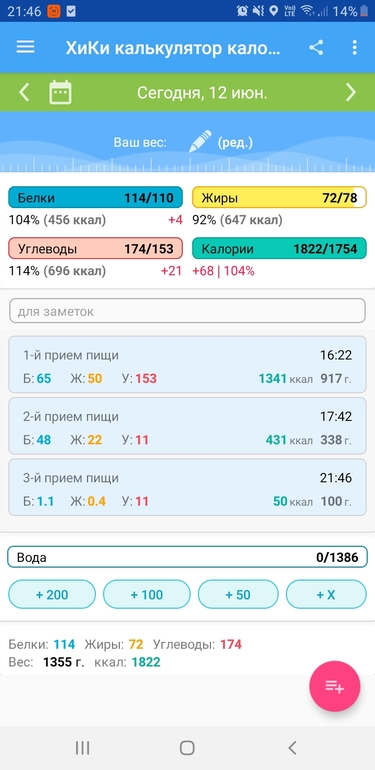Add 100 ml of water
Image resolution: width=375 pixels, height=770 pixels.
pos(147,595)
